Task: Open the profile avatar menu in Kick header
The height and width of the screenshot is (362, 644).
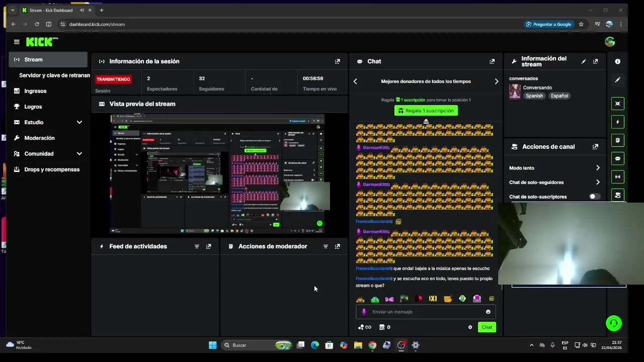Action: click(610, 42)
